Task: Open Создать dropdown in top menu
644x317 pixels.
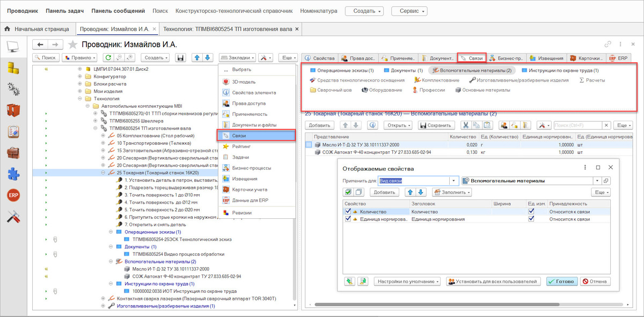Action: pos(365,11)
